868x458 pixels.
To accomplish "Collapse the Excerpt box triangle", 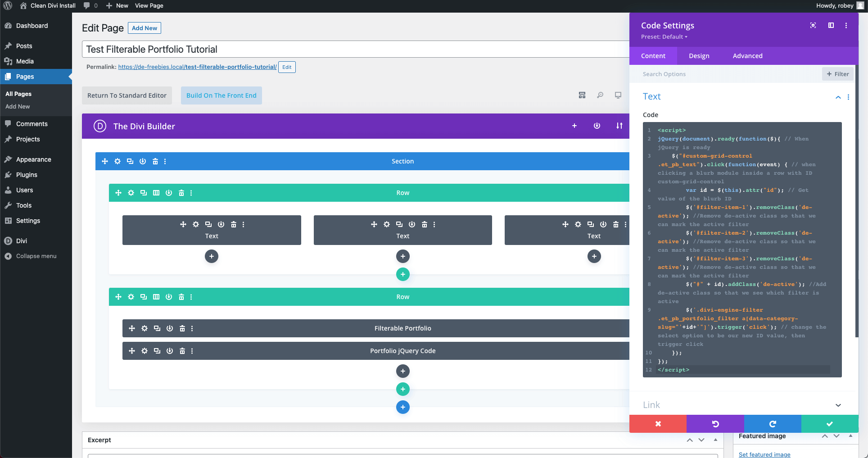I will tap(715, 440).
